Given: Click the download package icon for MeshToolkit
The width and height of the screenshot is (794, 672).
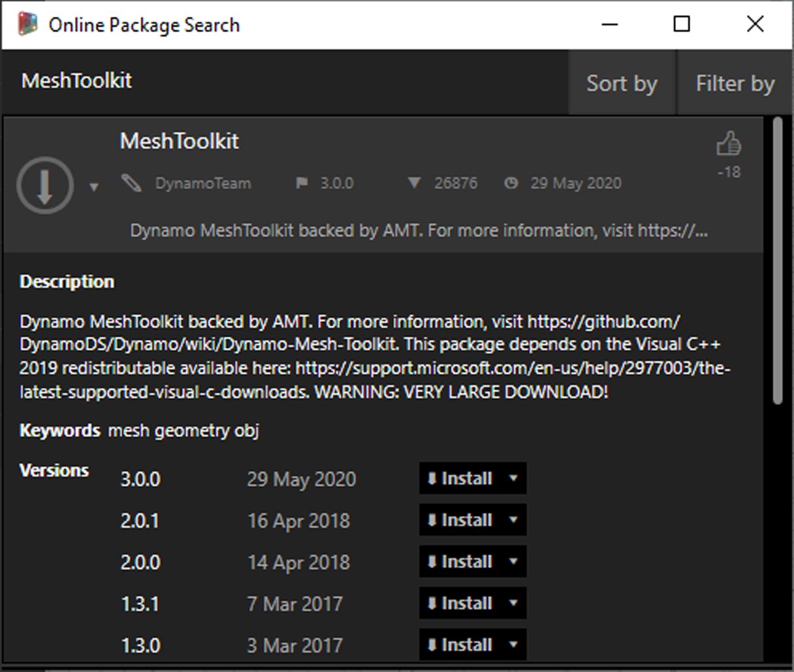Looking at the screenshot, I should pos(44,185).
